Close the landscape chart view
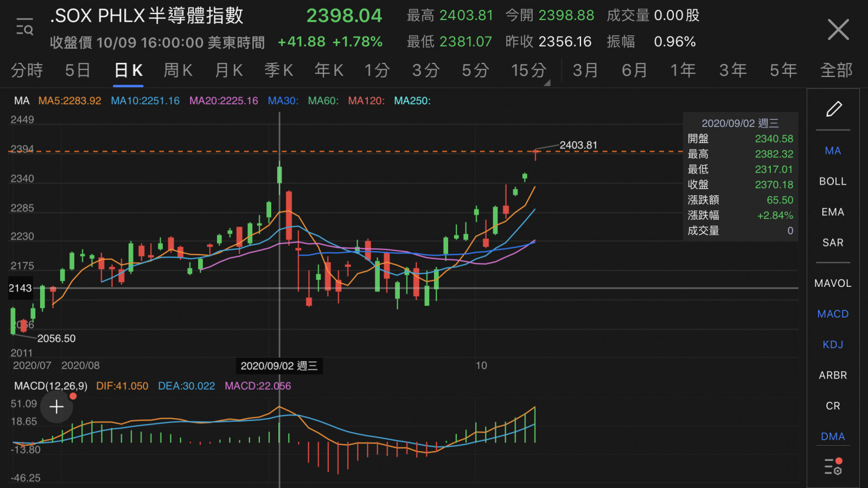868x488 pixels. click(x=838, y=29)
